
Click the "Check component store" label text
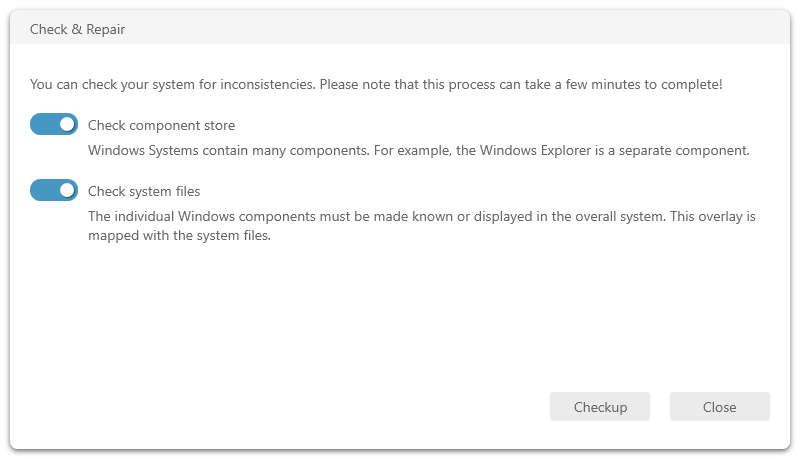(161, 126)
